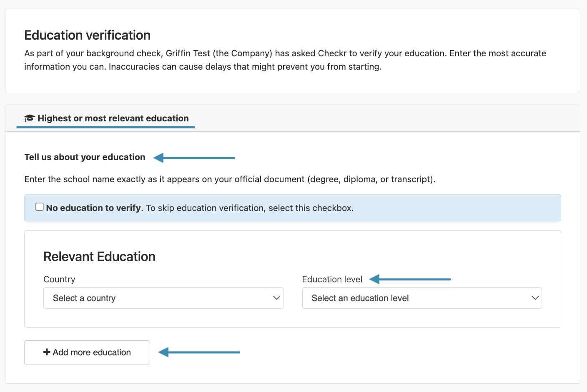Click the text 'Enter the school name exactly as it appears'
This screenshot has width=587, height=392.
[x=112, y=179]
